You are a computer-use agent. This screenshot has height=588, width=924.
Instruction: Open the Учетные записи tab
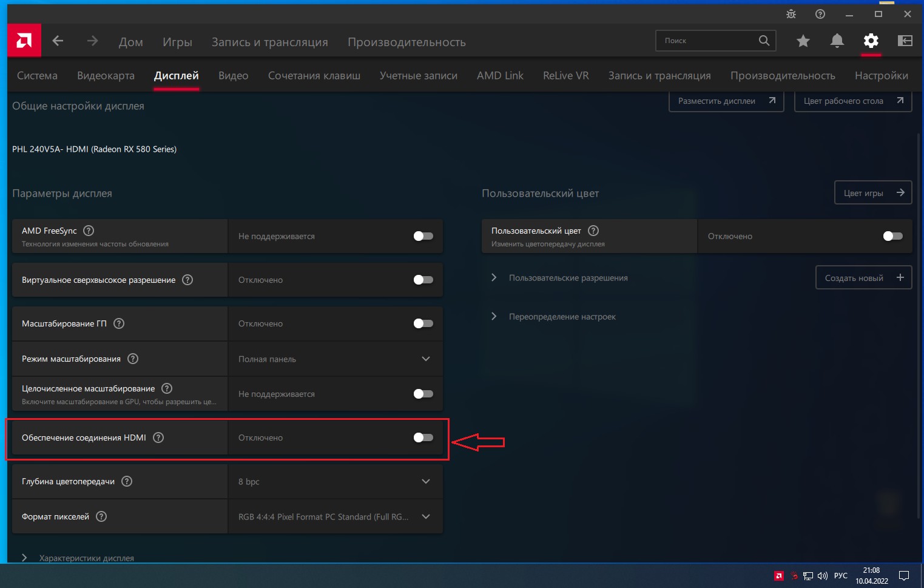[419, 75]
